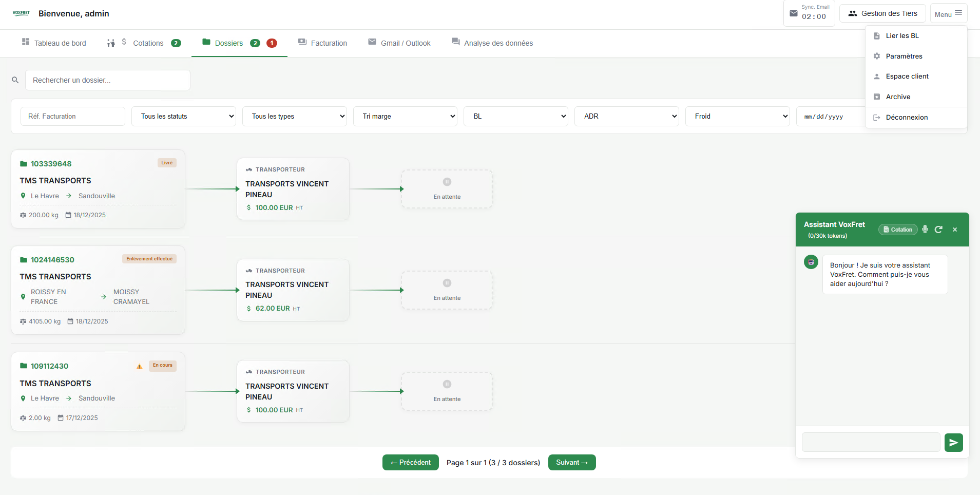Open the Tri marge dropdown
The image size is (980, 495).
[405, 116]
